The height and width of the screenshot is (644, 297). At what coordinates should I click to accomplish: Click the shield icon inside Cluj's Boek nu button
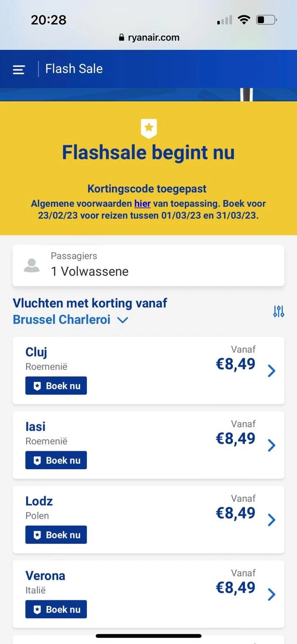click(x=38, y=385)
